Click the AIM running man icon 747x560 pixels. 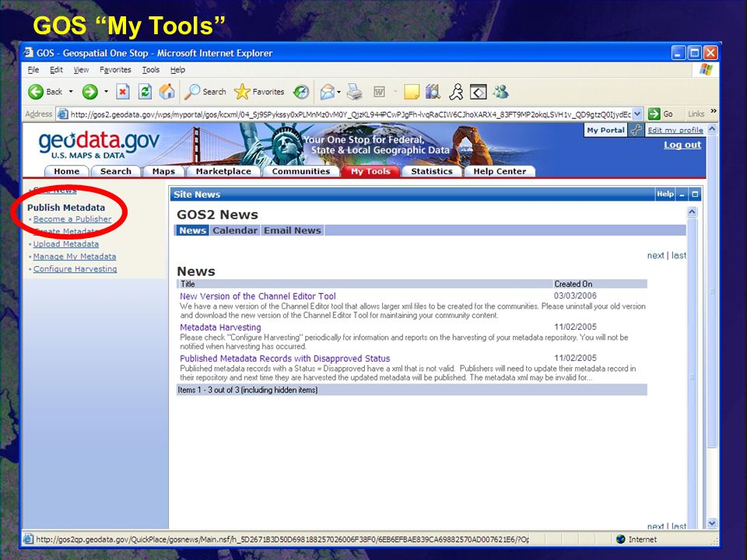point(456,92)
